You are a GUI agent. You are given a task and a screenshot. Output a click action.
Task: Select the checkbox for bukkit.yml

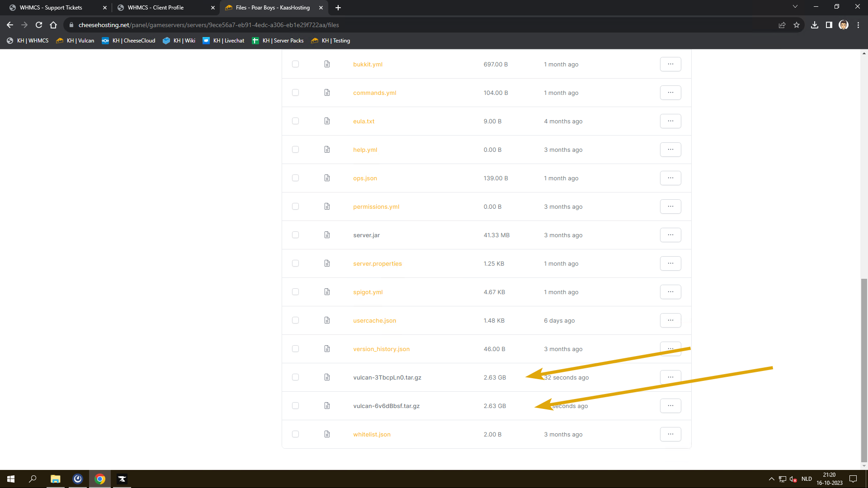295,64
